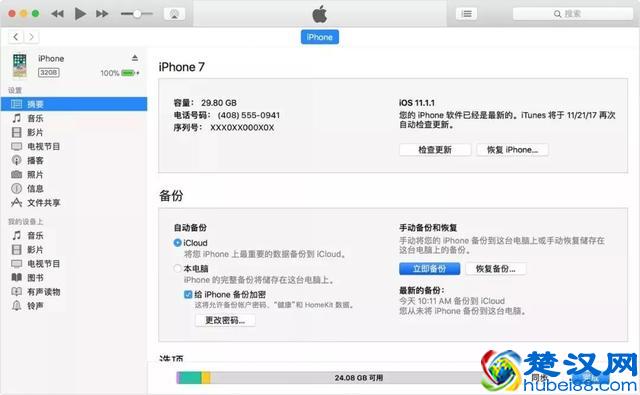Image resolution: width=640 pixels, height=395 pixels.
Task: Click the serial number XXX0XX000X0X
Action: [242, 128]
